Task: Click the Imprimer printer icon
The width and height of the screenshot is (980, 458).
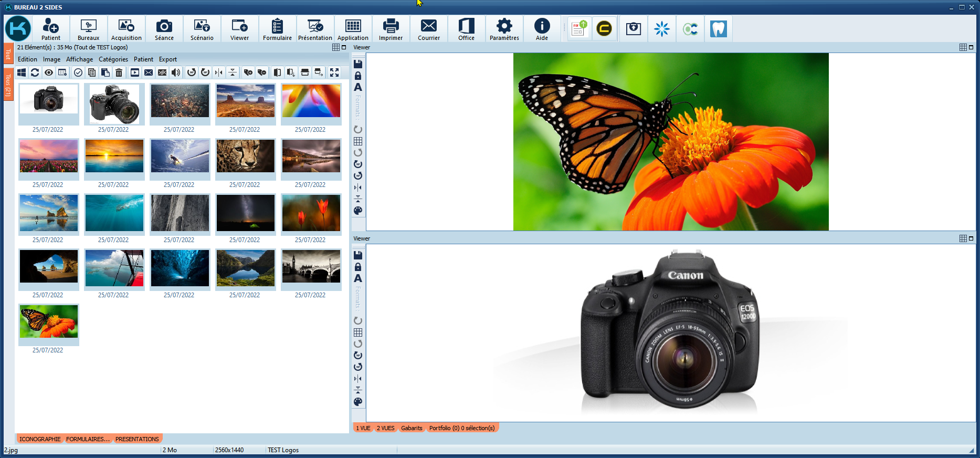Action: click(x=391, y=29)
